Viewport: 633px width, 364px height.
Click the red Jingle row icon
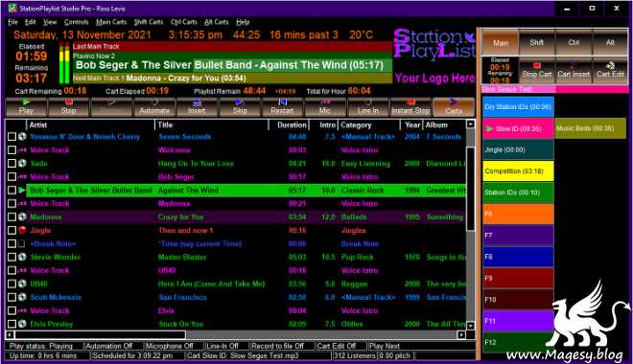coord(22,230)
